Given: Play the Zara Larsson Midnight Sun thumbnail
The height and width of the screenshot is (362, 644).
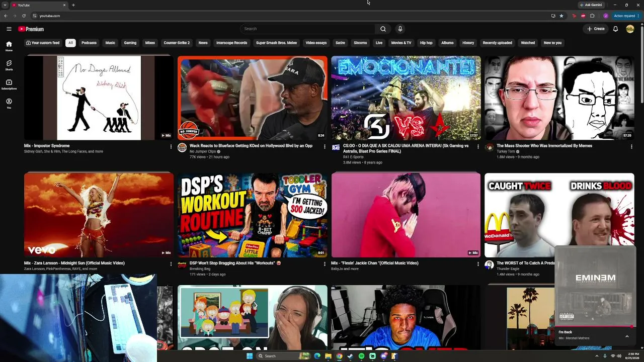Looking at the screenshot, I should (99, 215).
